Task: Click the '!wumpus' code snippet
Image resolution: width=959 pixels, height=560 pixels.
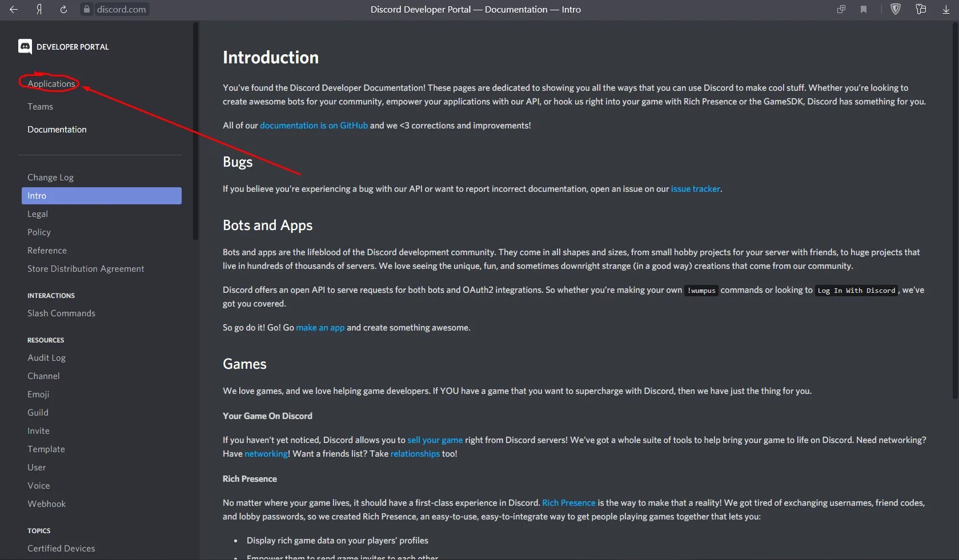Action: pos(701,291)
